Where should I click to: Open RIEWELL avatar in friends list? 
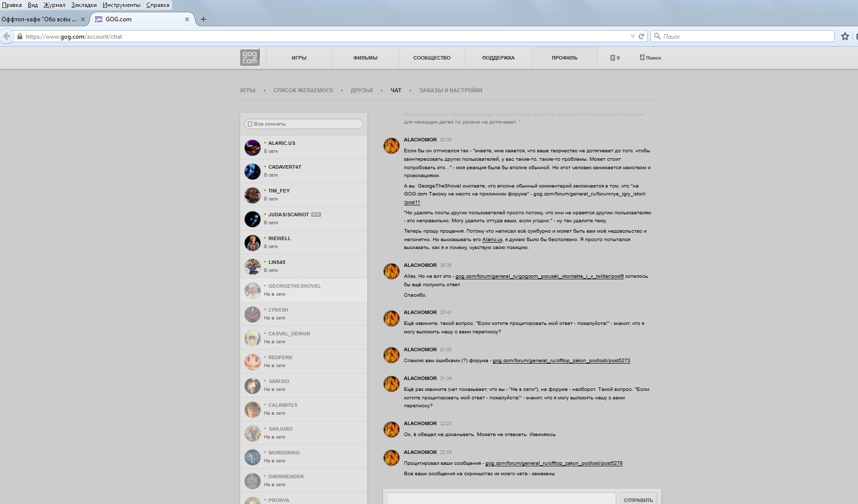(253, 243)
